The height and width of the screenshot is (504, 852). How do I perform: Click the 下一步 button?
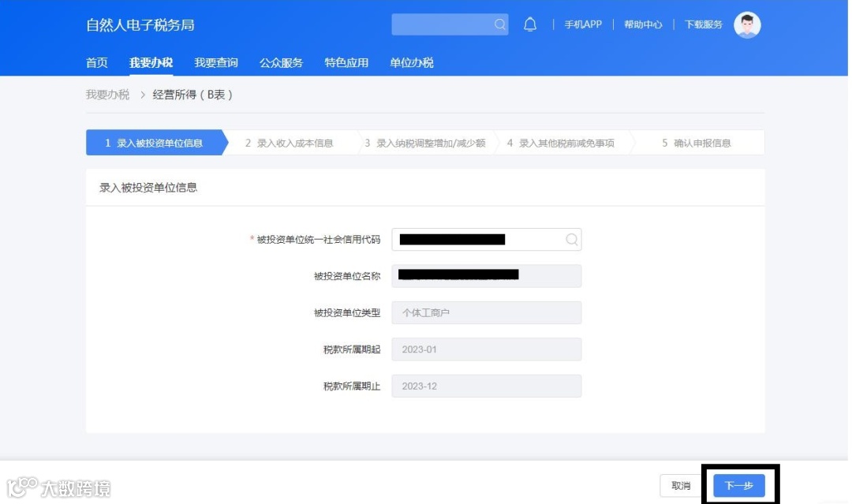pos(739,486)
